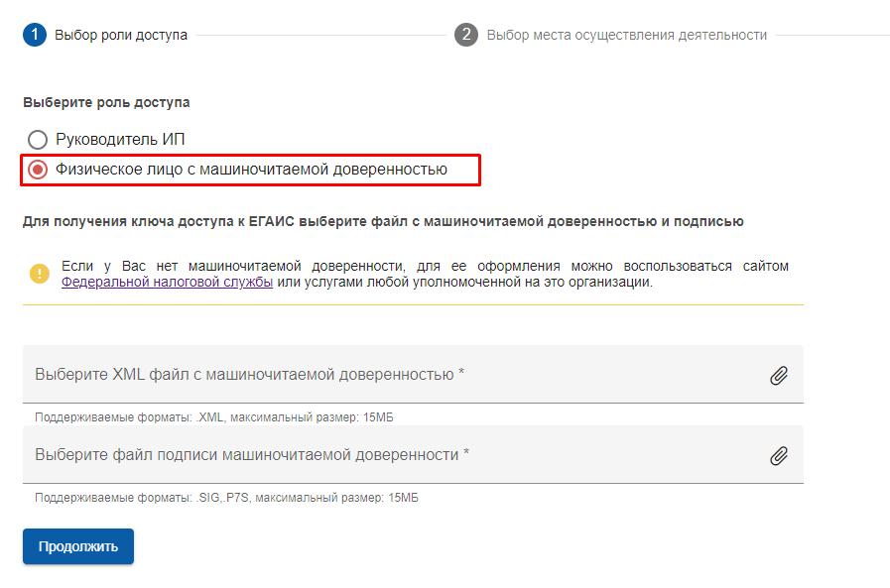Viewport: 890px width, 588px height.
Task: Click the supported formats .SIG,.P7S hint text
Action: pyautogui.click(x=226, y=498)
